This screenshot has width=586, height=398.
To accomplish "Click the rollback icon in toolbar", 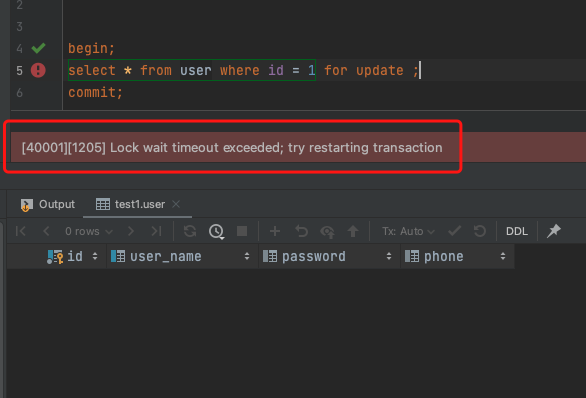I will coord(480,231).
